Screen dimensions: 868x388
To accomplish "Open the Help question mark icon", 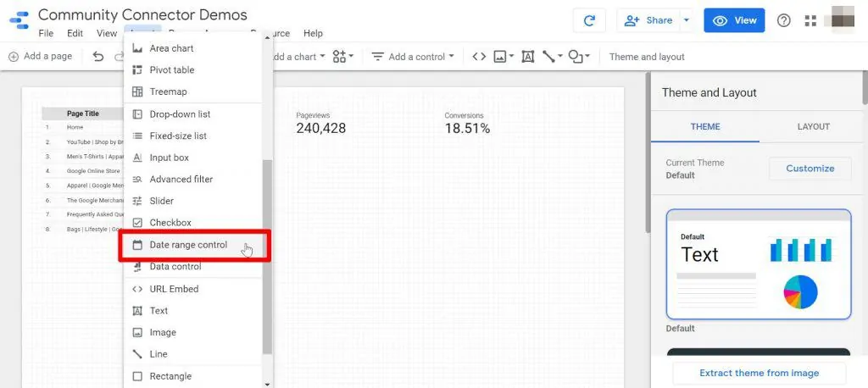I will 783,20.
